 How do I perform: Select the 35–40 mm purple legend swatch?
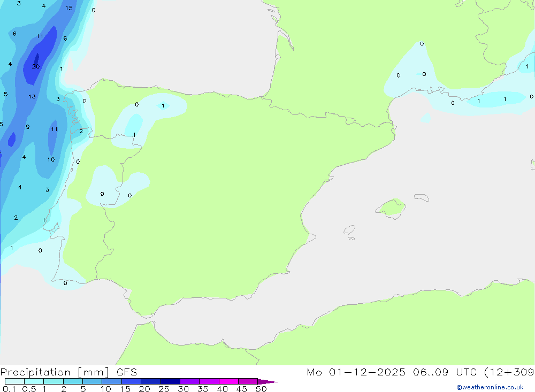pyautogui.click(x=209, y=381)
